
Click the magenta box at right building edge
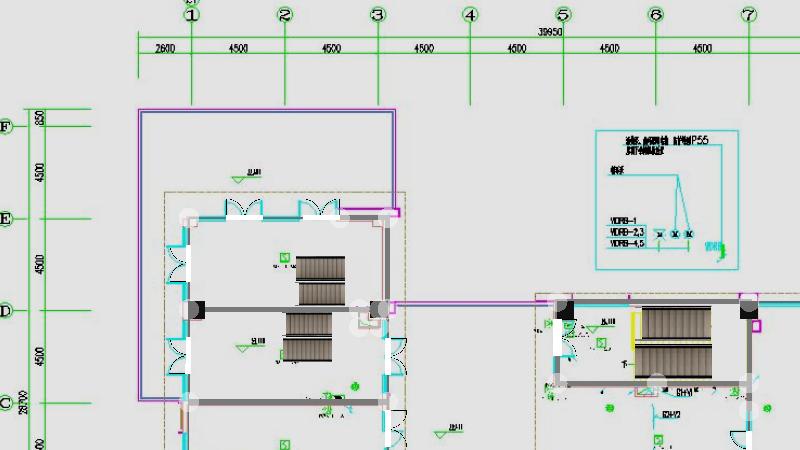point(756,325)
